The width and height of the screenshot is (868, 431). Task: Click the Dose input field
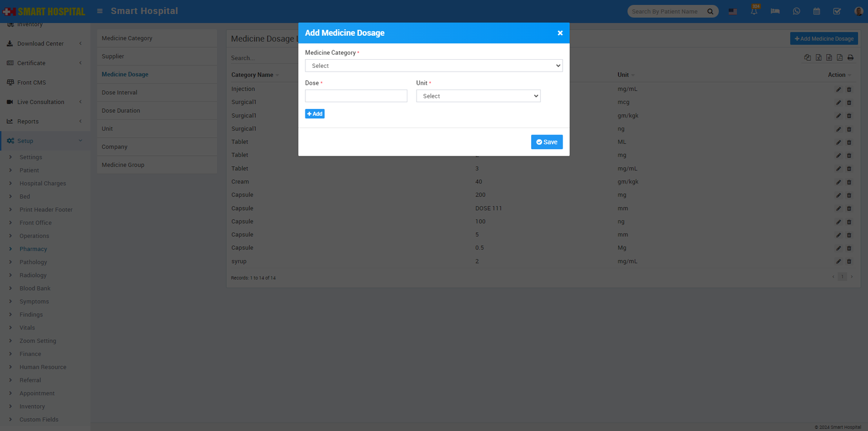[356, 96]
